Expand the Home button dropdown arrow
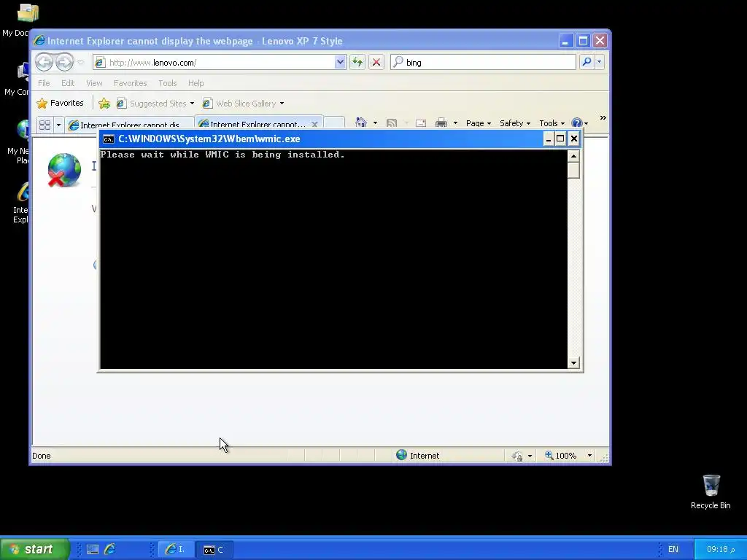747x560 pixels. (376, 122)
